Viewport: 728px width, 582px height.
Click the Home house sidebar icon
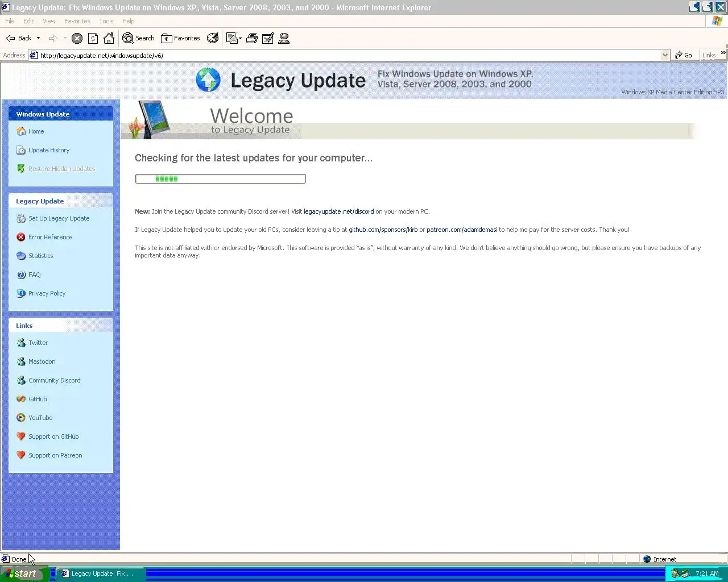click(21, 131)
